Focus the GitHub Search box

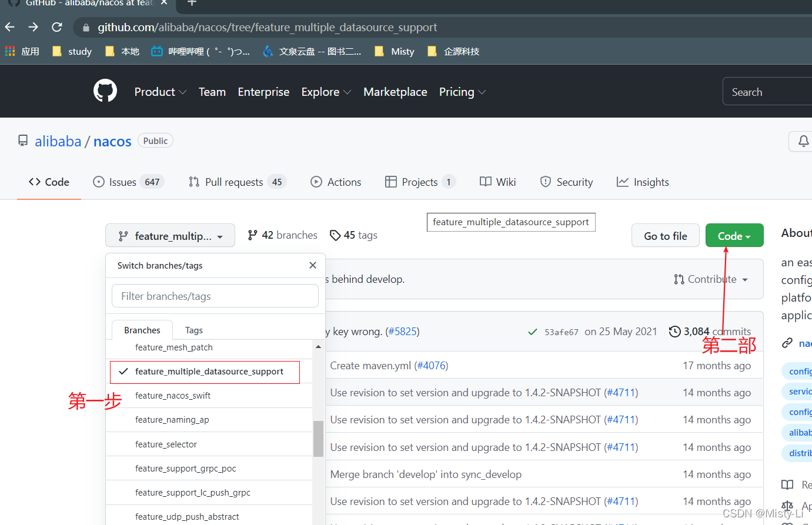[767, 92]
